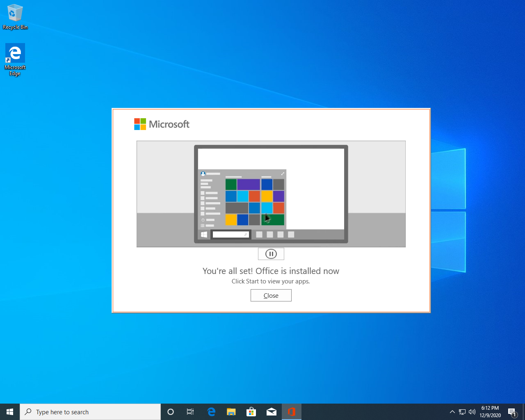Open the network status tray icon
Screen dimensions: 525x420
point(462,412)
